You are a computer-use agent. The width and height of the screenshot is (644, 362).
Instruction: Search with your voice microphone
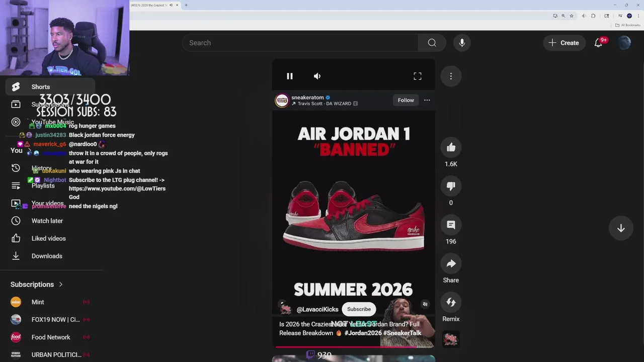point(462,43)
